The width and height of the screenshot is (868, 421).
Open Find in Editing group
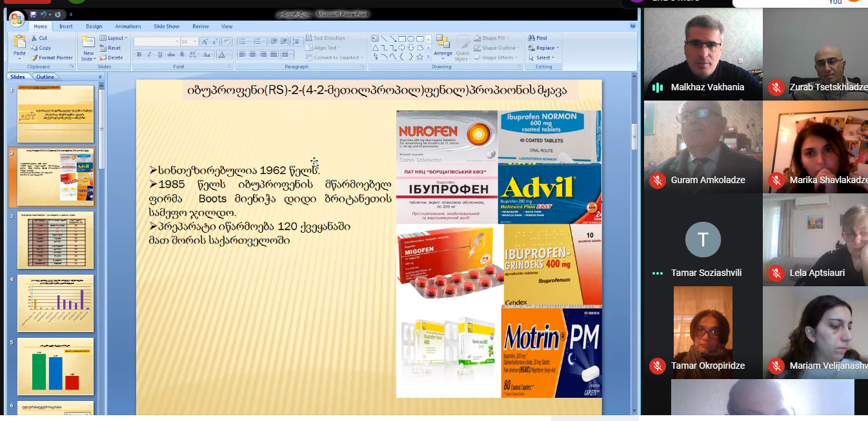point(538,38)
